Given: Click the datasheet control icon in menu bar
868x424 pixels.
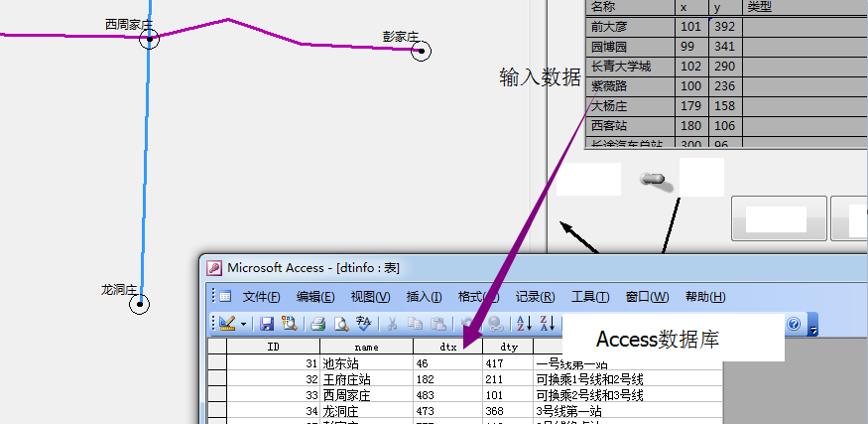Looking at the screenshot, I should (225, 297).
